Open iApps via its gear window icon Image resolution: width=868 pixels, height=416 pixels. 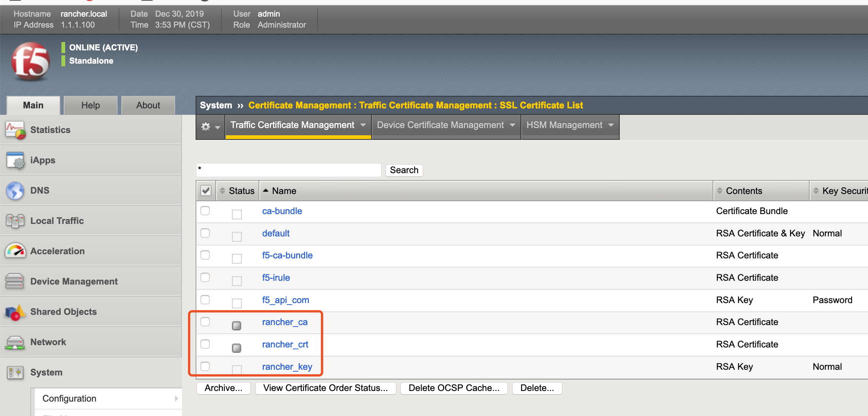click(15, 160)
